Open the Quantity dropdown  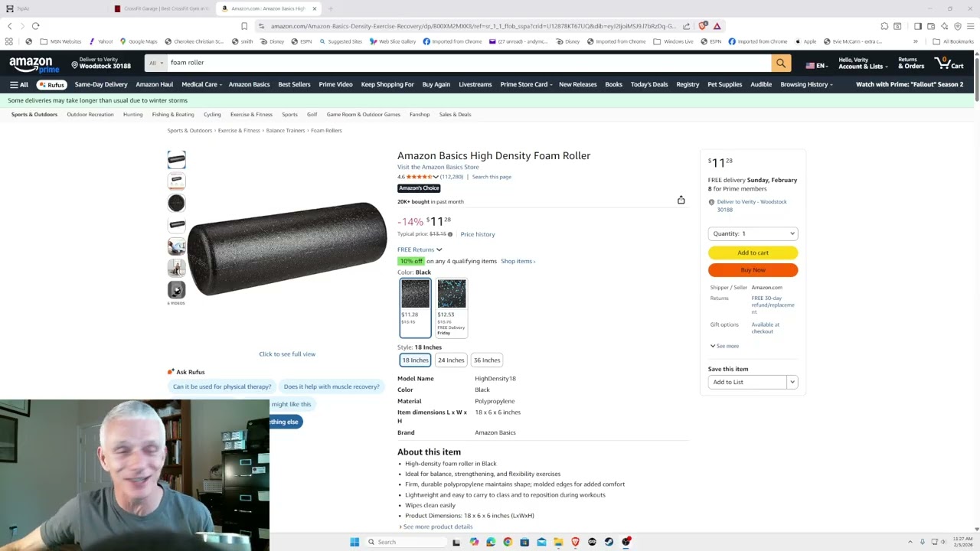(x=753, y=233)
